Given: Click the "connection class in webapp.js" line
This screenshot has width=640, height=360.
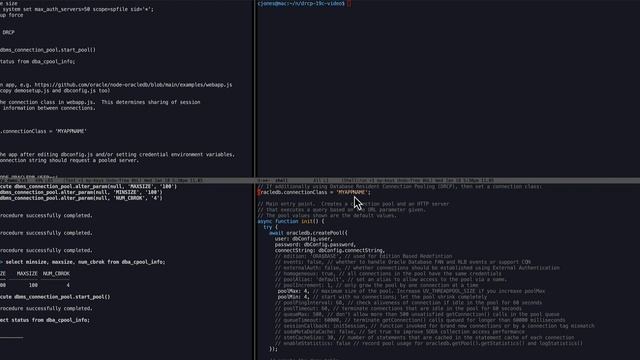Looking at the screenshot, I should point(100,102).
